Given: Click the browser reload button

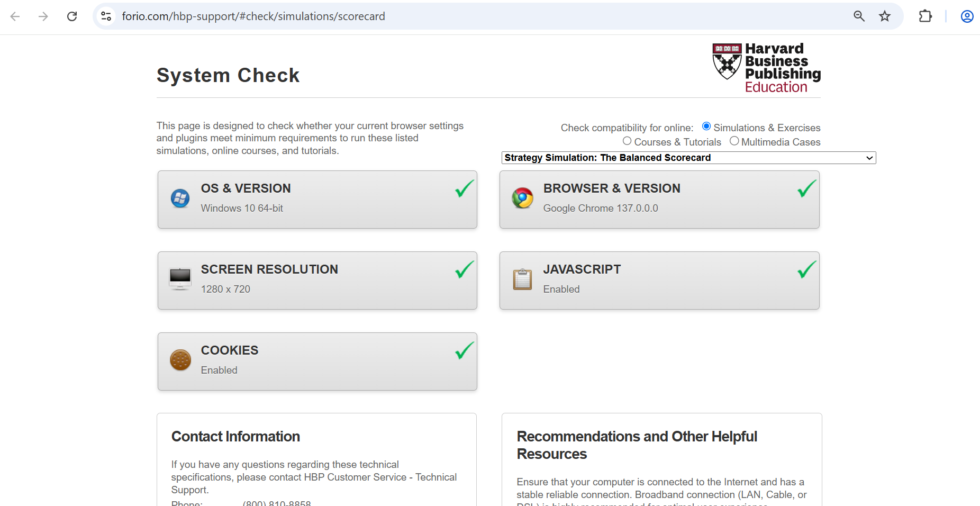Looking at the screenshot, I should pos(72,16).
